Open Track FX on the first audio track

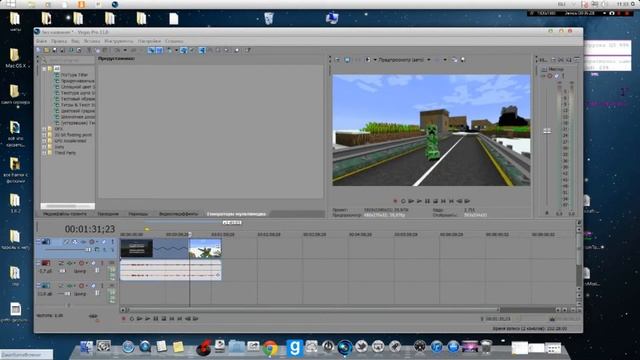pyautogui.click(x=69, y=263)
